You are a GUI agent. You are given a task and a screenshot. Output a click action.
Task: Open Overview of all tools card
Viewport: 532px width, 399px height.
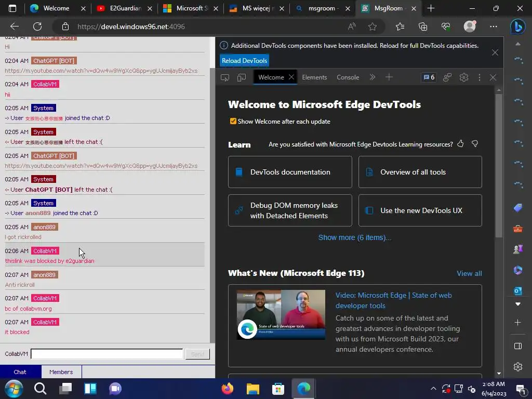point(420,172)
